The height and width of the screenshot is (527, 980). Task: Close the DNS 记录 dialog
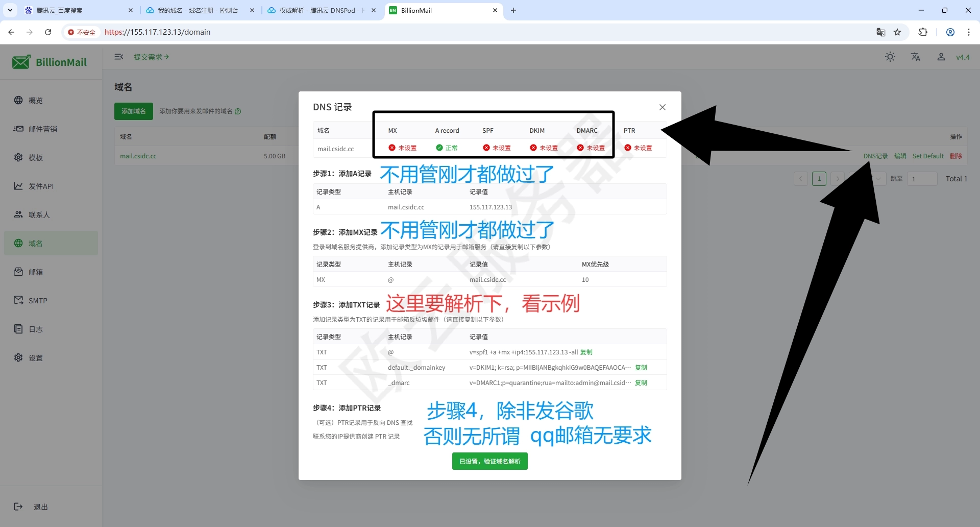click(662, 107)
